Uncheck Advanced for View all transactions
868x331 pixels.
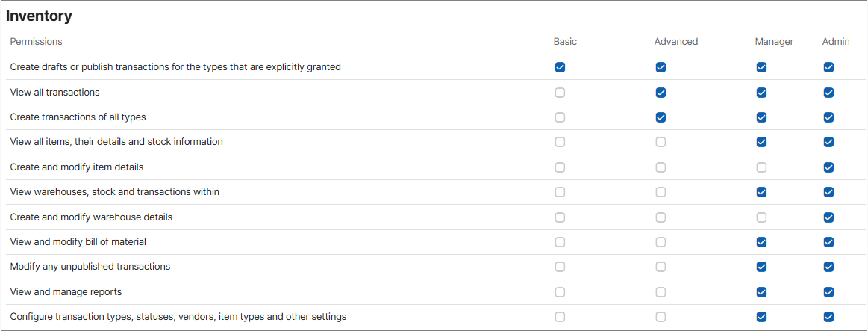click(661, 93)
